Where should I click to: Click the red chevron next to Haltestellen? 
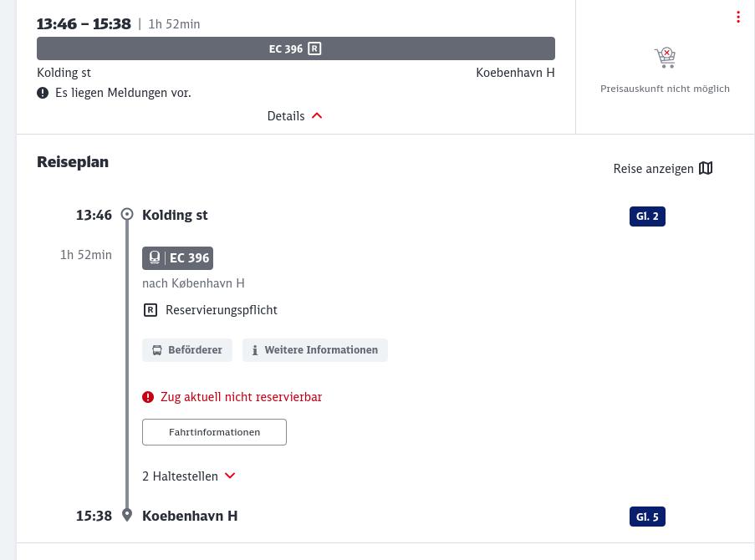(x=230, y=476)
